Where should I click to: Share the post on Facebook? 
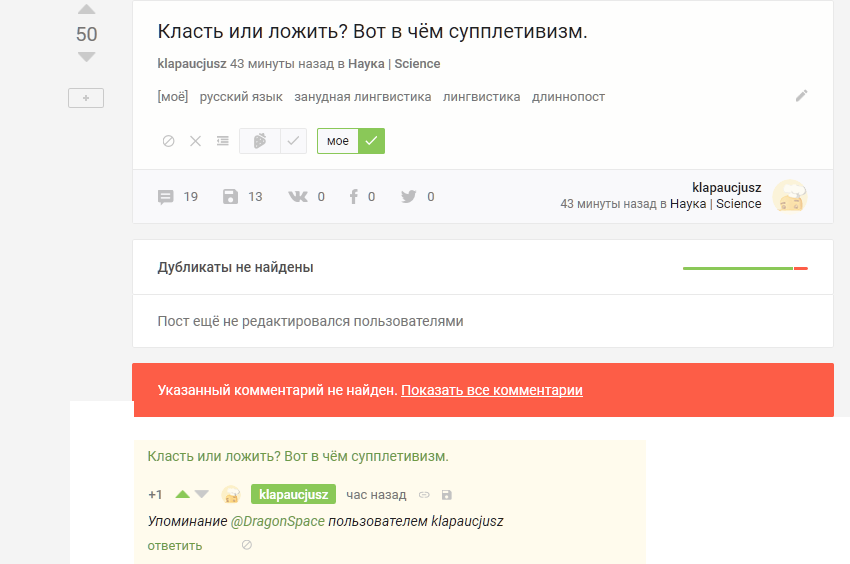click(354, 197)
